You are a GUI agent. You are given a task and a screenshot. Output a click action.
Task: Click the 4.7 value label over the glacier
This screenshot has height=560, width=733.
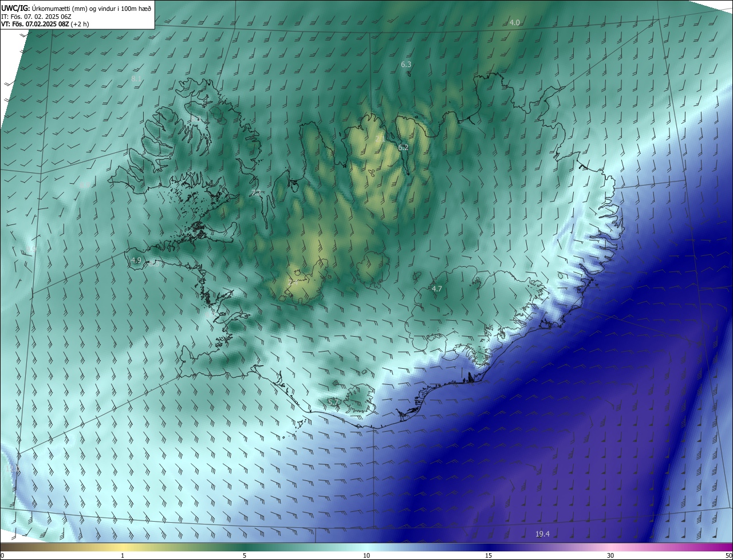tap(436, 289)
